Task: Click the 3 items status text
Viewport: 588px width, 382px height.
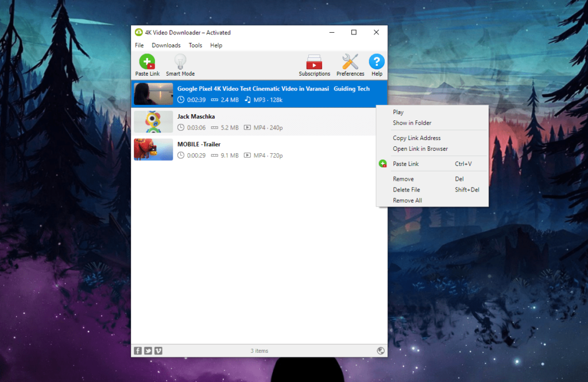Action: point(259,351)
